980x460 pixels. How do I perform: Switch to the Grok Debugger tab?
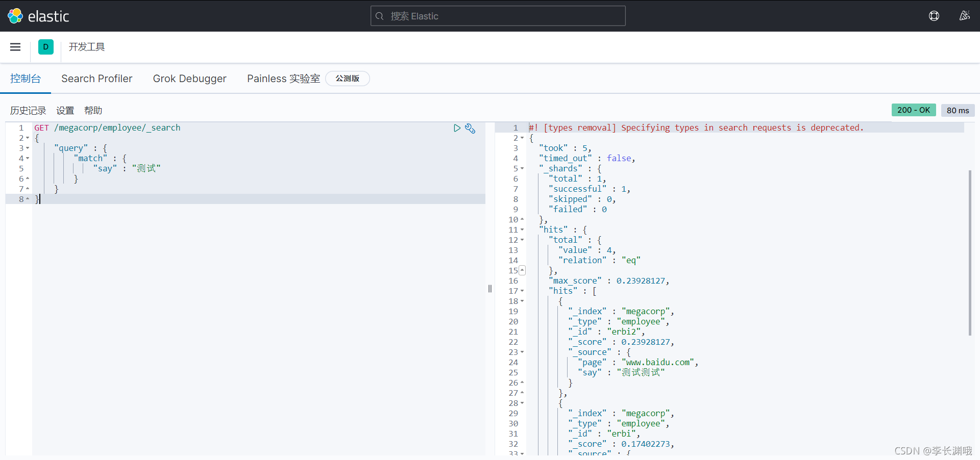tap(190, 79)
